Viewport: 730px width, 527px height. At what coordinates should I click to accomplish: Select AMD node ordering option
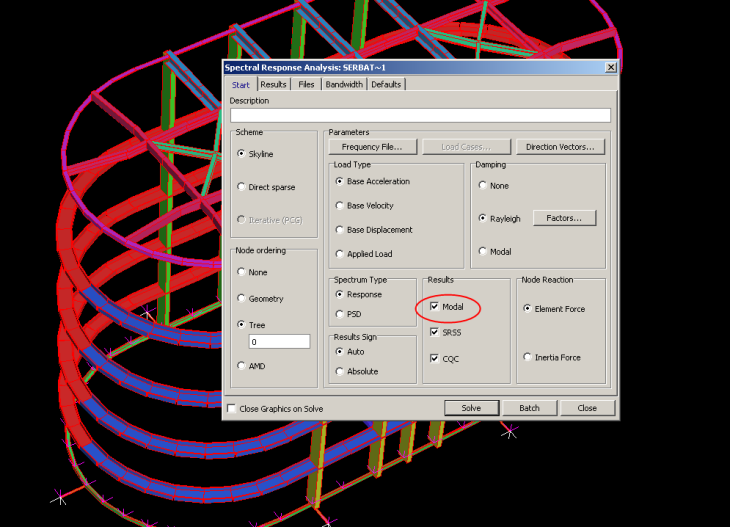[x=242, y=366]
